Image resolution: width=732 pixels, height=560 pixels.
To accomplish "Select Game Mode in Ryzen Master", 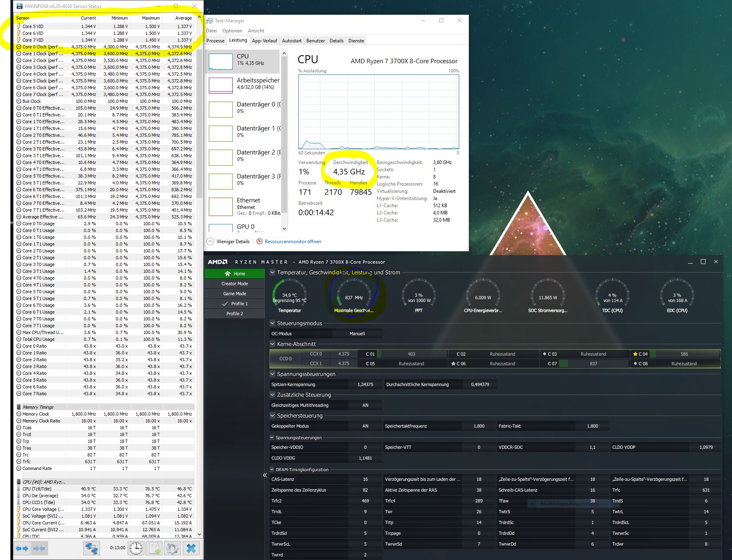I will [235, 294].
